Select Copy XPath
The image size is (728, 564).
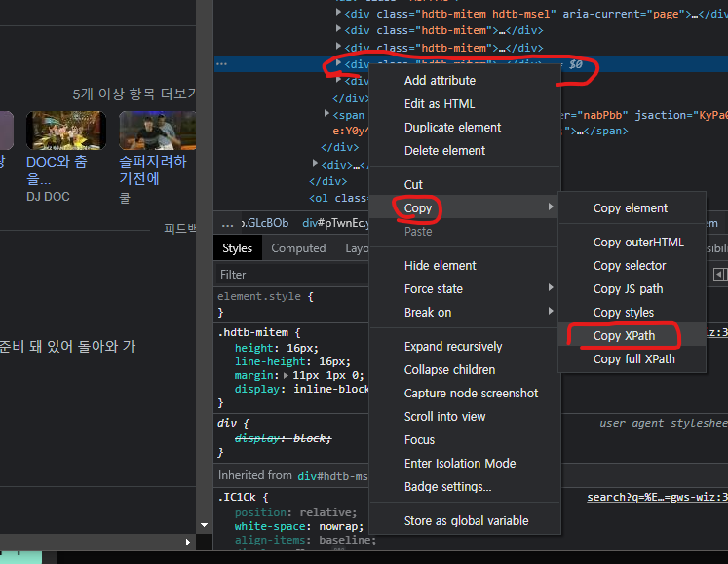click(x=632, y=336)
